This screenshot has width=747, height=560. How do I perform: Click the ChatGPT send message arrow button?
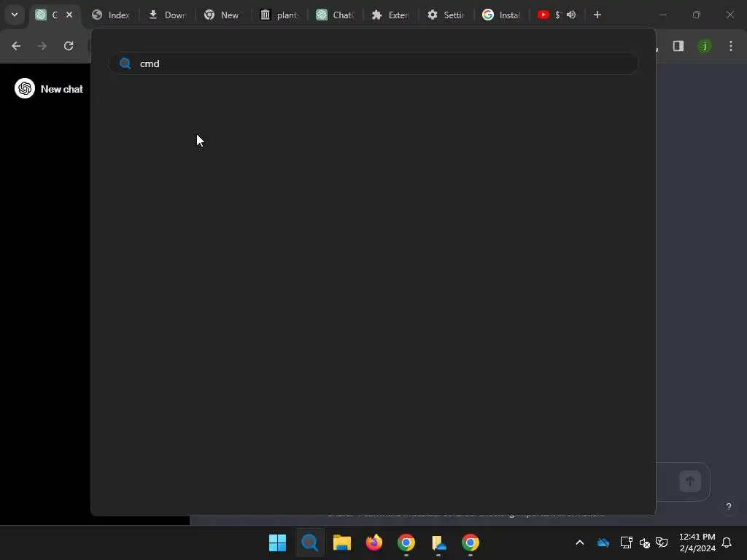click(690, 481)
